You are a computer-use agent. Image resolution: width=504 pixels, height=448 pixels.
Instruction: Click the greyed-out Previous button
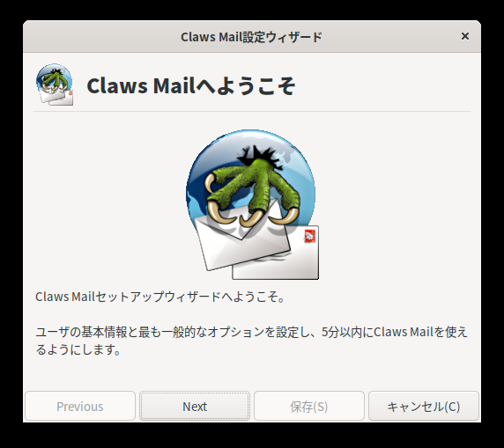pyautogui.click(x=80, y=406)
